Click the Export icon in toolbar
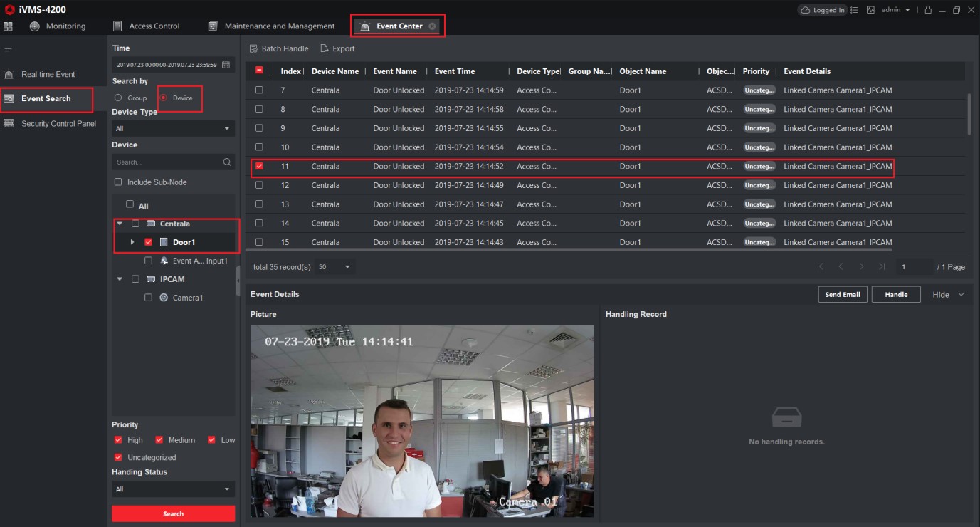This screenshot has width=980, height=527. tap(325, 48)
